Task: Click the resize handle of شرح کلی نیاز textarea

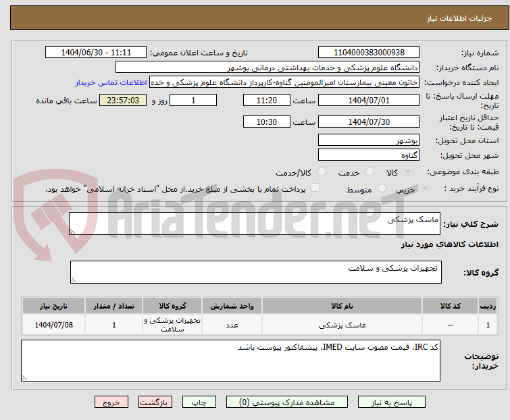Action: 72,232
